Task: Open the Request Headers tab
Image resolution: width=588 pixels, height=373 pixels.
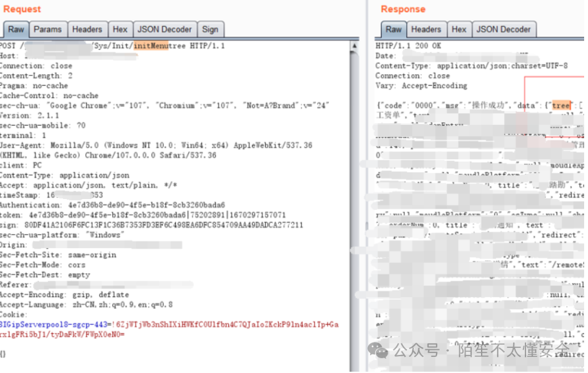Action: (87, 29)
